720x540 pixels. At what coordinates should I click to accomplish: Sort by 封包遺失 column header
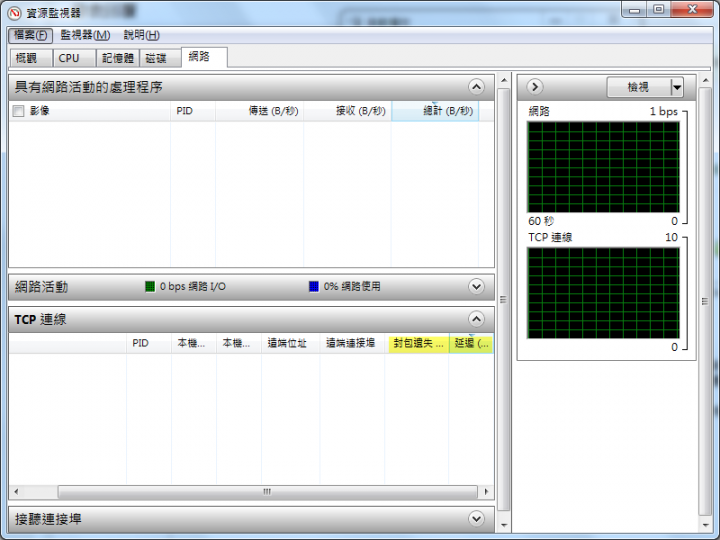point(417,343)
